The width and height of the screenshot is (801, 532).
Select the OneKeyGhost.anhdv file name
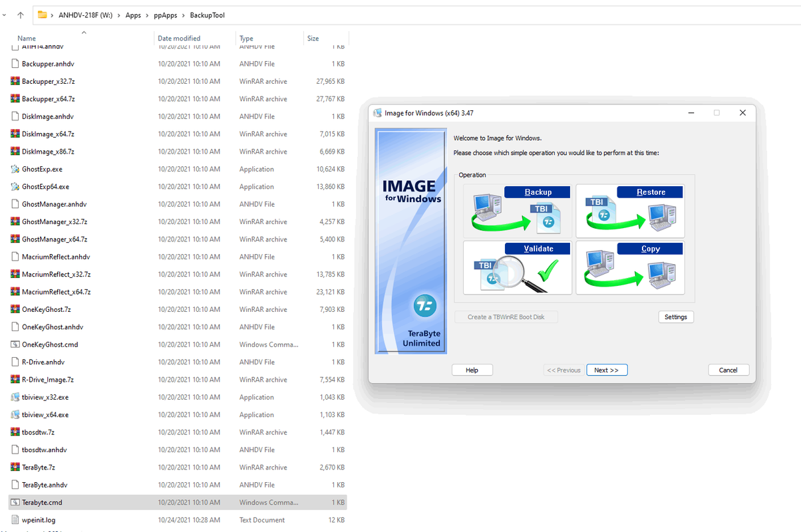click(53, 327)
